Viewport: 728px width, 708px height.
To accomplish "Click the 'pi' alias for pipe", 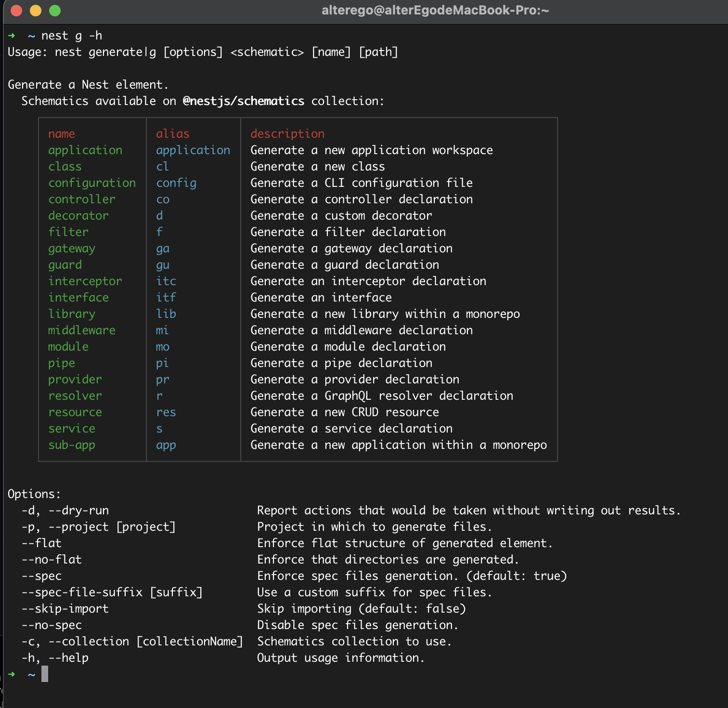I will click(162, 363).
